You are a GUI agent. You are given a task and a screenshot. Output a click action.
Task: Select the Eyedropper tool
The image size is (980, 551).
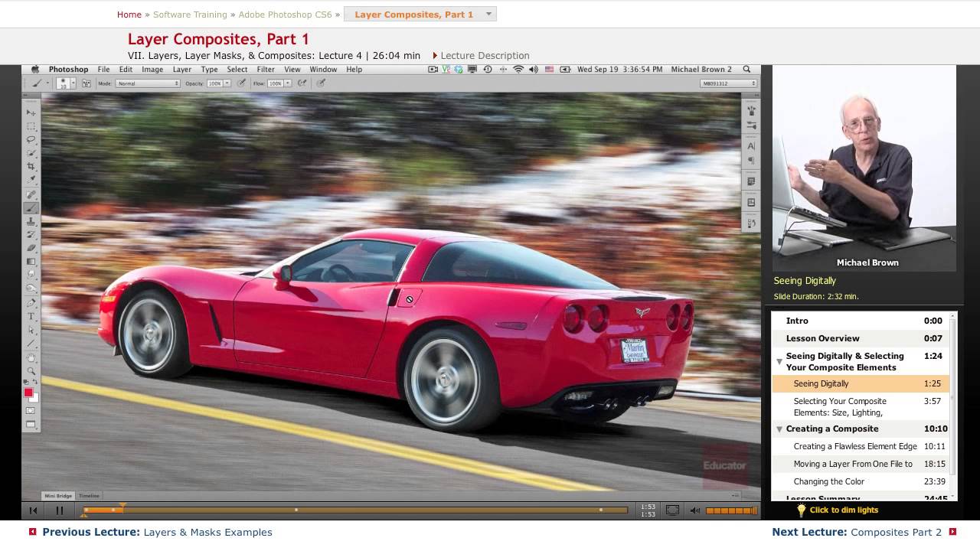[31, 180]
